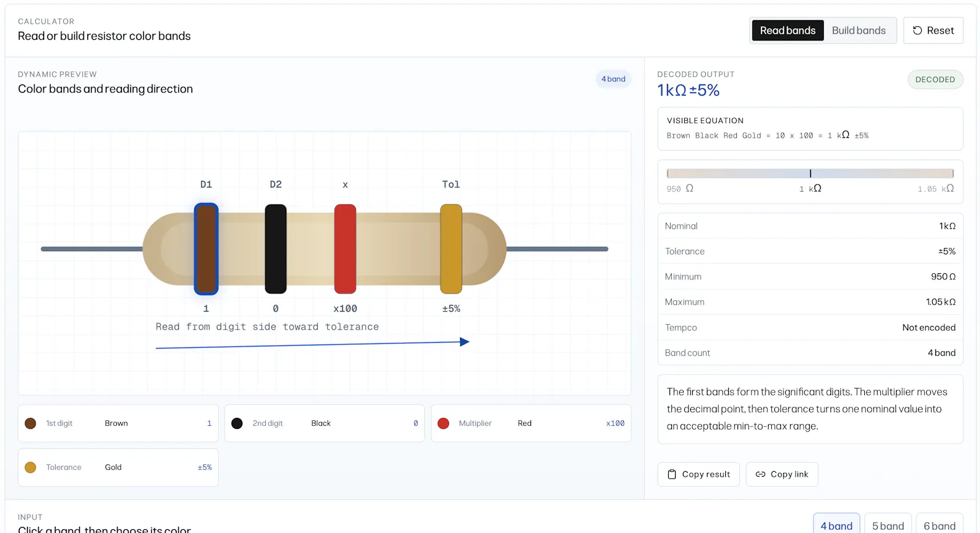
Task: Click the Maximum value '1.05 kΩ'
Action: (x=941, y=302)
